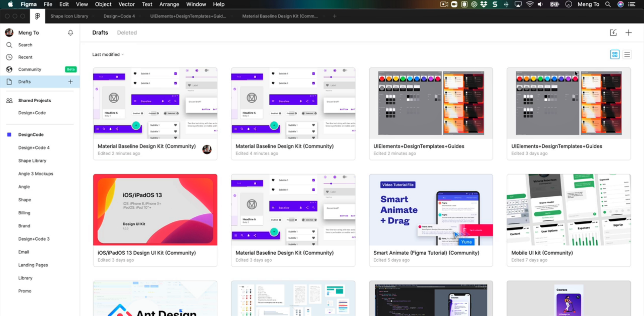Screen dimensions: 644x316
Task: Add a new draft with sidebar plus
Action: click(70, 82)
